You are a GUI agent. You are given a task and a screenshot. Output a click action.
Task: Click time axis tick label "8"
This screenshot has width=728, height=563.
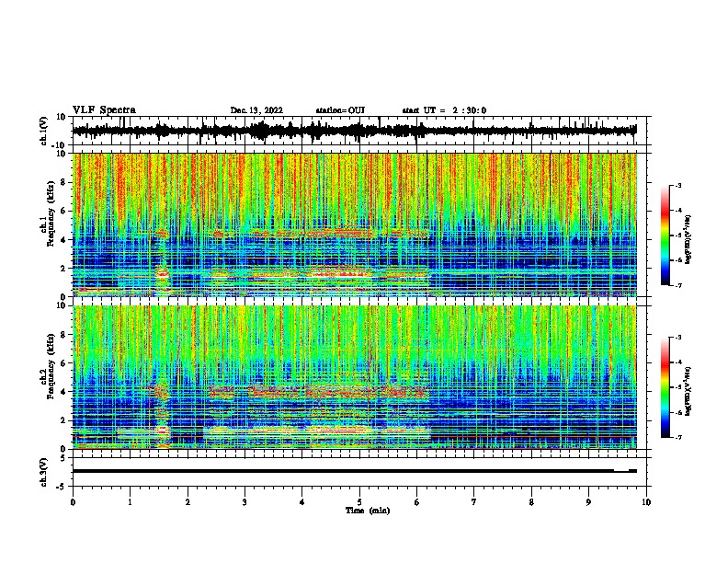531,502
